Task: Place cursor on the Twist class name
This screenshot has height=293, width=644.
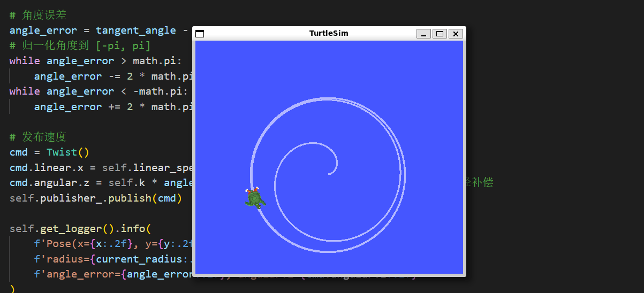Action: coord(62,152)
